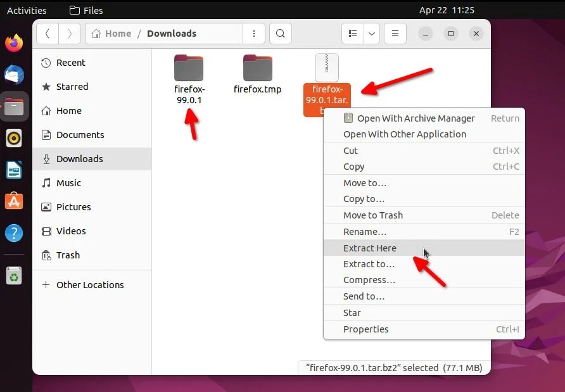Click the back navigation arrow
The height and width of the screenshot is (392, 565).
(48, 34)
